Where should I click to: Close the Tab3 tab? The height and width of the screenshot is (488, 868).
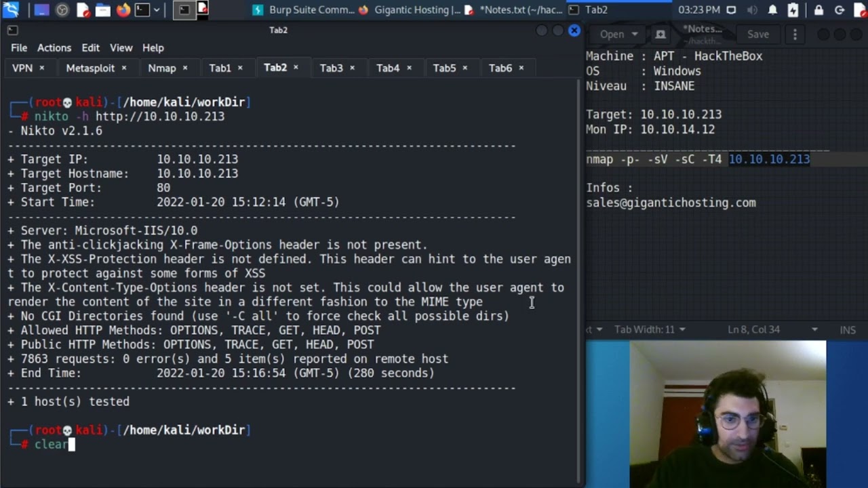[352, 68]
